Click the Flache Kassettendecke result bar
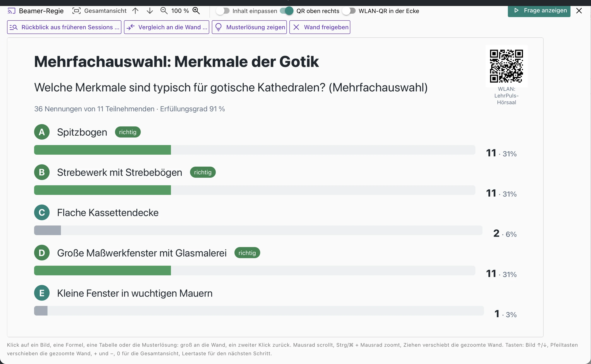The width and height of the screenshot is (591, 364). 258,230
